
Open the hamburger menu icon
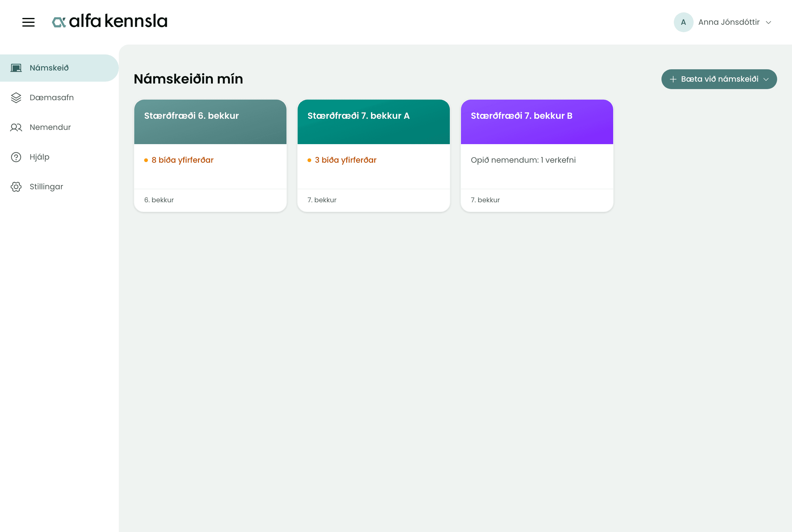point(28,22)
